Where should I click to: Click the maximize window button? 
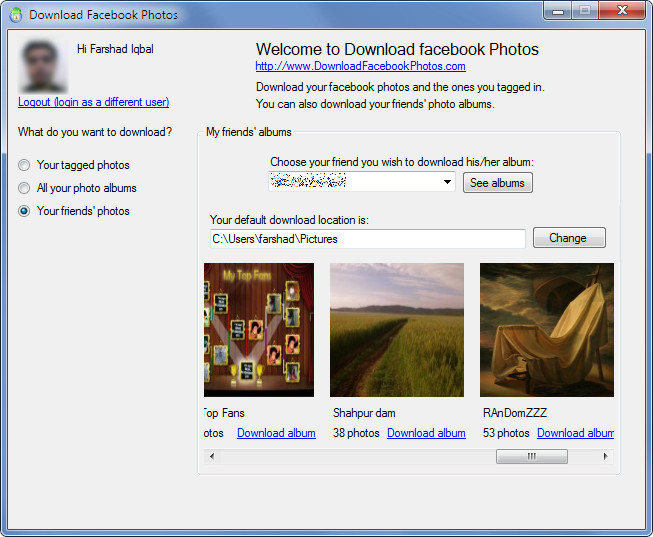pos(585,10)
